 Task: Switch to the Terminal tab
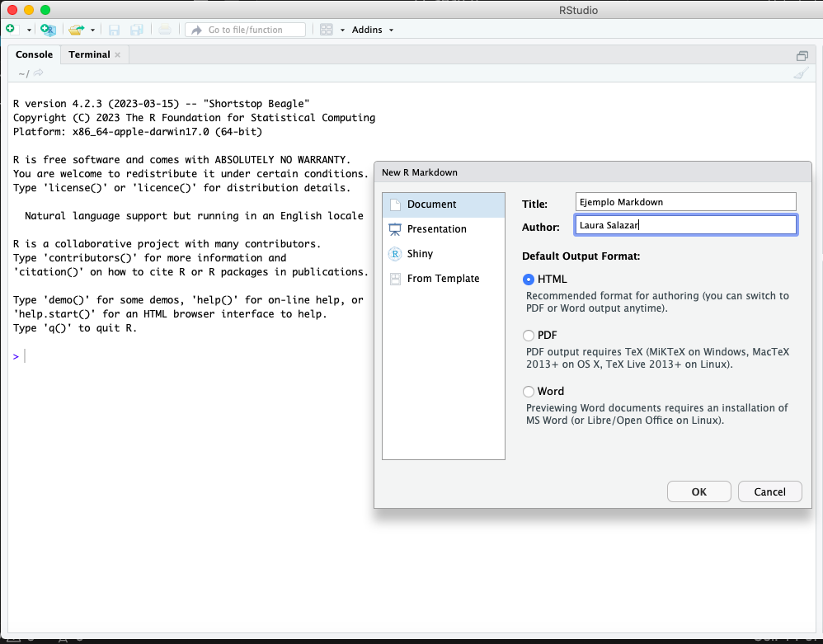click(x=89, y=54)
